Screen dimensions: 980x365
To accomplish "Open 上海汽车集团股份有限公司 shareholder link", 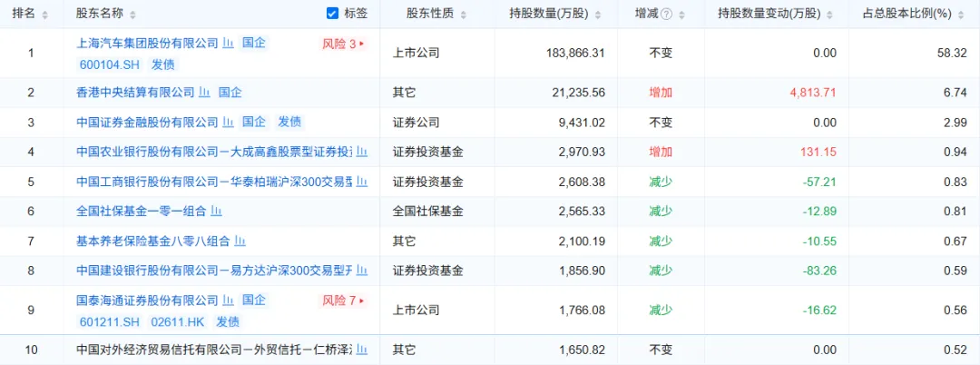I will click(x=148, y=43).
